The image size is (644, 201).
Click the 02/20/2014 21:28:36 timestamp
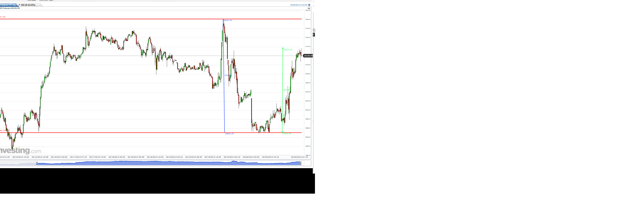[x=299, y=5]
